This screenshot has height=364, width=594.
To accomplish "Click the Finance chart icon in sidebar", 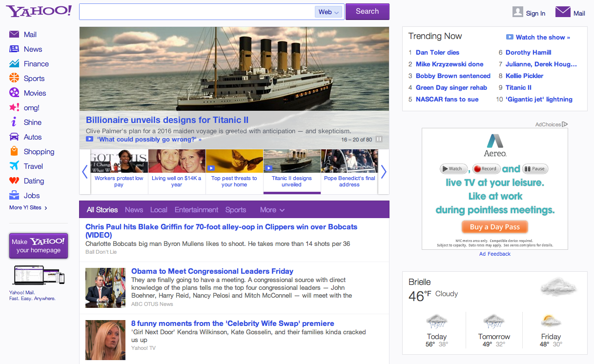I will 14,64.
